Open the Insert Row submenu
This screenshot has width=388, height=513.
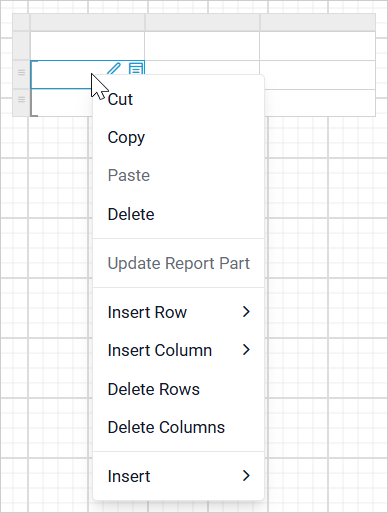[x=179, y=312]
